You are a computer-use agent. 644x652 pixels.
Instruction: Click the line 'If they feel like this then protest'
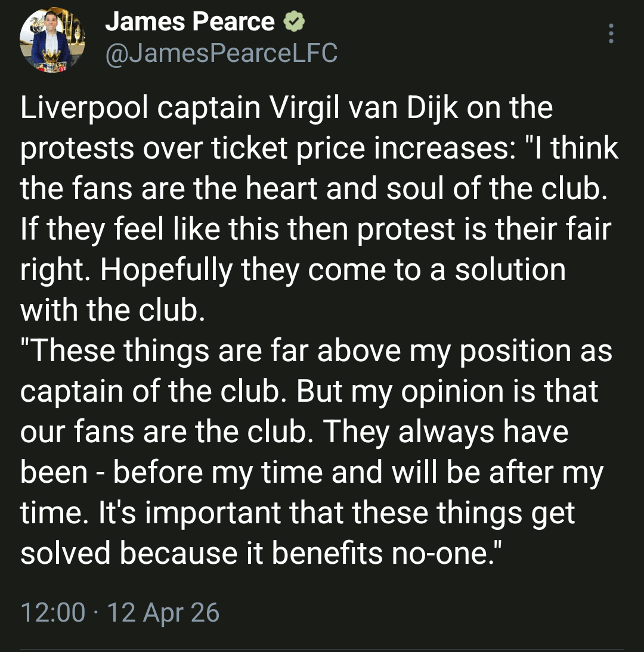[316, 229]
